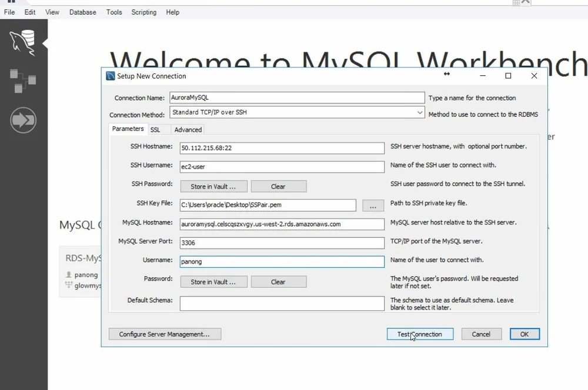Viewport: 588px width, 390px height.
Task: Store the MySQL password in vault
Action: pyautogui.click(x=213, y=282)
